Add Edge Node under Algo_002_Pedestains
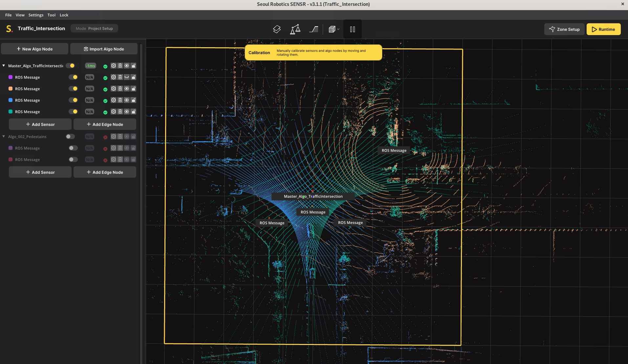Viewport: 628px width, 364px height. [105, 172]
